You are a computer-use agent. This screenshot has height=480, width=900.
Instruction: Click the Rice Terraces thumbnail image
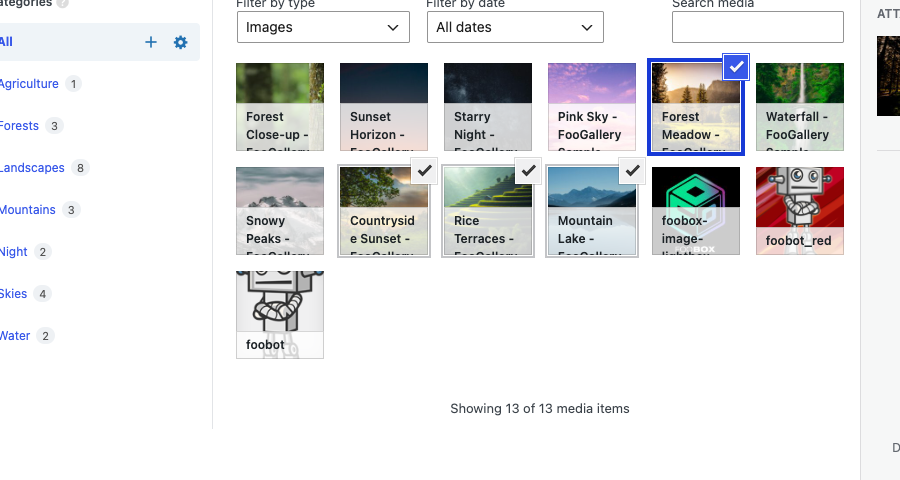(x=488, y=211)
